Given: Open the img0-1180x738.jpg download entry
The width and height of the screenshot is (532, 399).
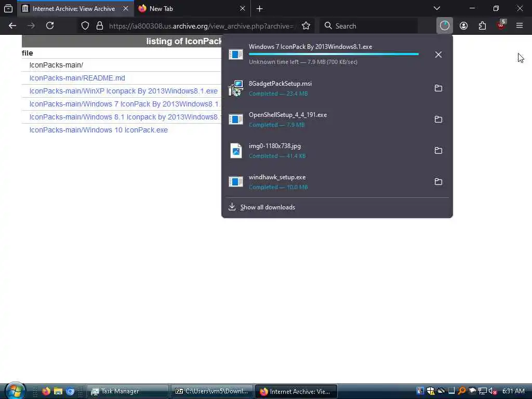Looking at the screenshot, I should tap(326, 151).
